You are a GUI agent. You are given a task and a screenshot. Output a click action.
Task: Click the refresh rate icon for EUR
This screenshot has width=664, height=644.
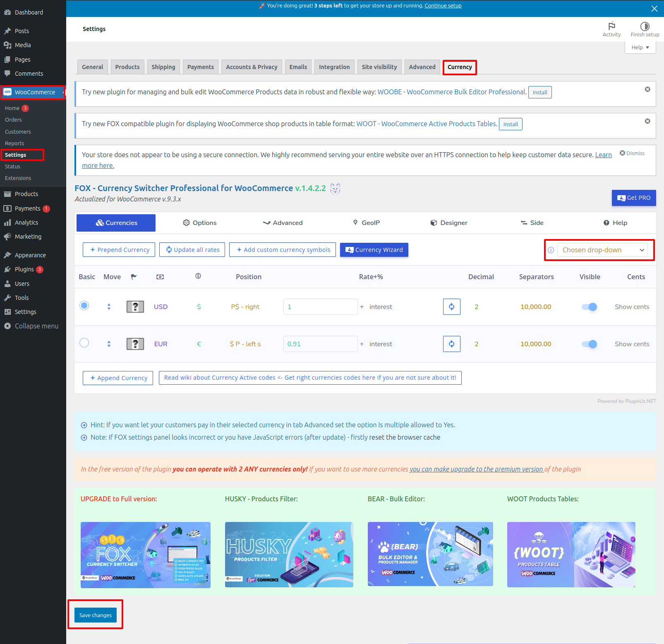pos(451,344)
